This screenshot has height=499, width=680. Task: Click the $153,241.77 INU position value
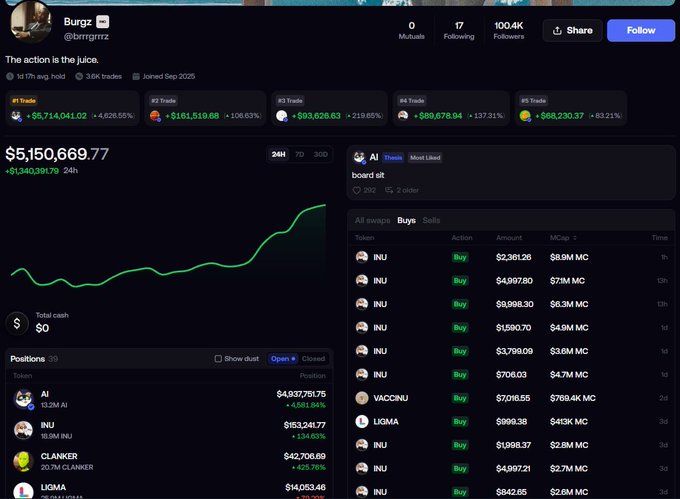click(x=304, y=425)
